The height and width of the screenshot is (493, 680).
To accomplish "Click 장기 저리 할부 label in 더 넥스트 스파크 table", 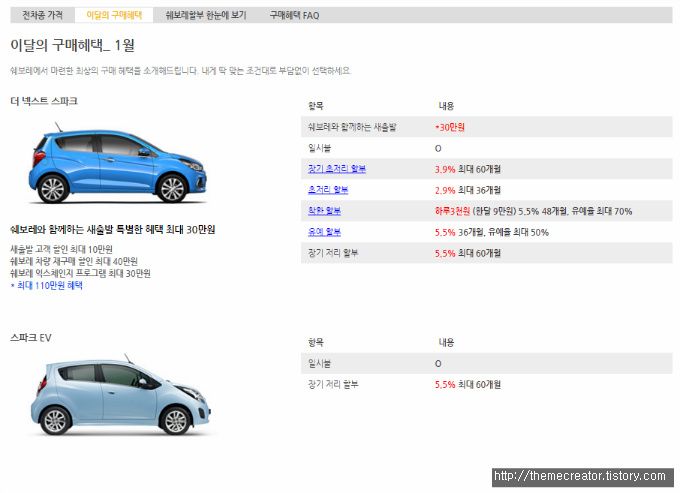I will click(333, 253).
